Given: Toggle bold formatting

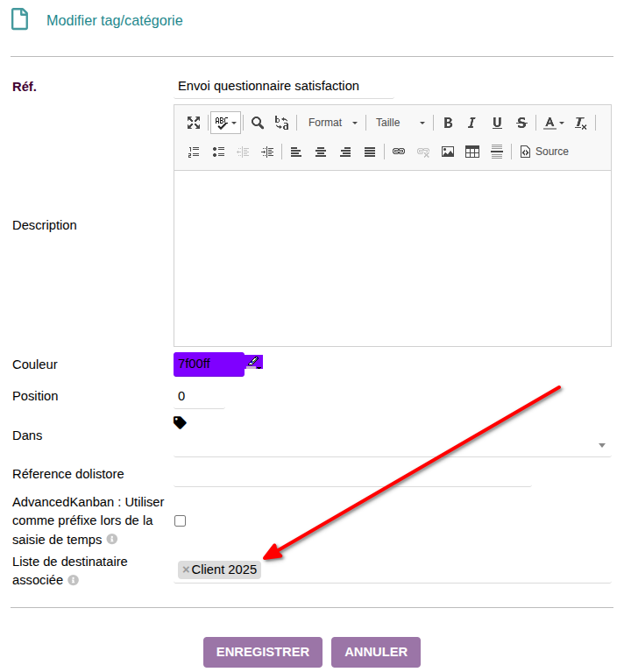Looking at the screenshot, I should (448, 123).
